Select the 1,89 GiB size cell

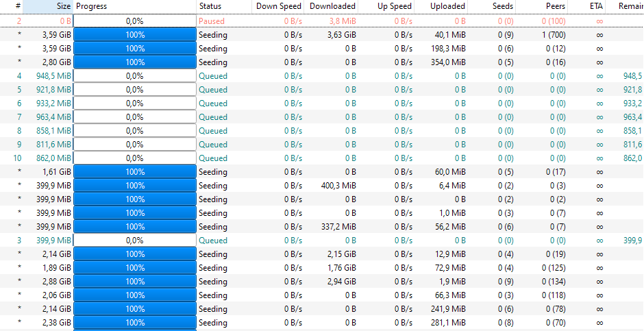point(57,267)
